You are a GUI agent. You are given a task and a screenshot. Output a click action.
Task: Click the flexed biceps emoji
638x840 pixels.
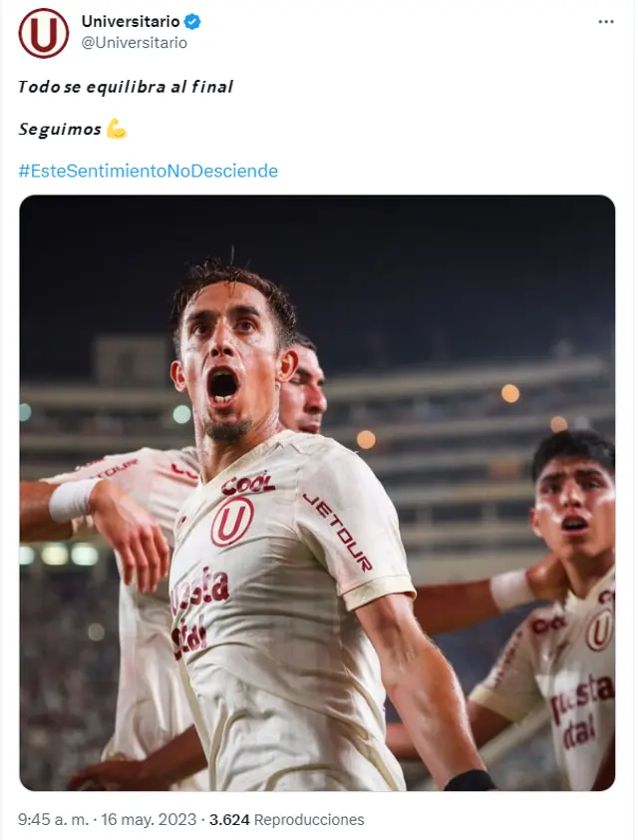(x=117, y=130)
